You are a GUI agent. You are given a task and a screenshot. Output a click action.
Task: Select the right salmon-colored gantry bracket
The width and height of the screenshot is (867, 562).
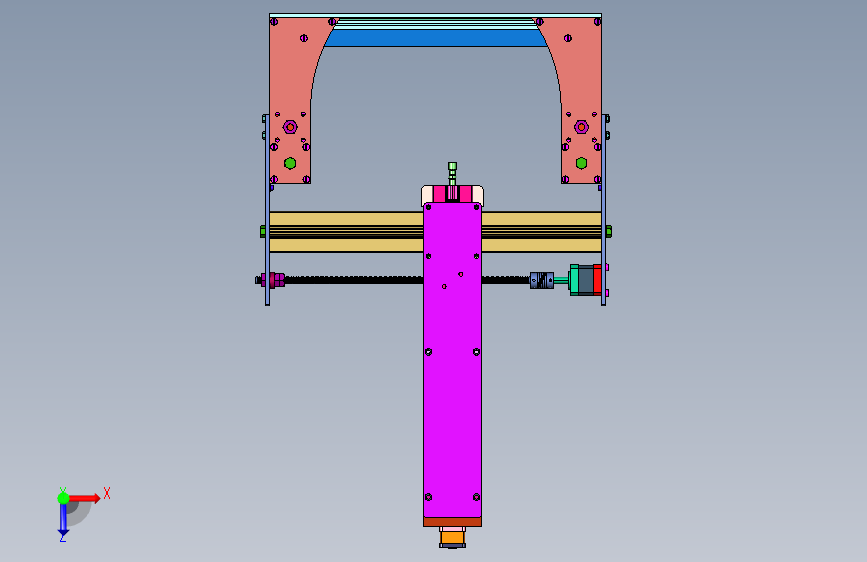coord(581,100)
